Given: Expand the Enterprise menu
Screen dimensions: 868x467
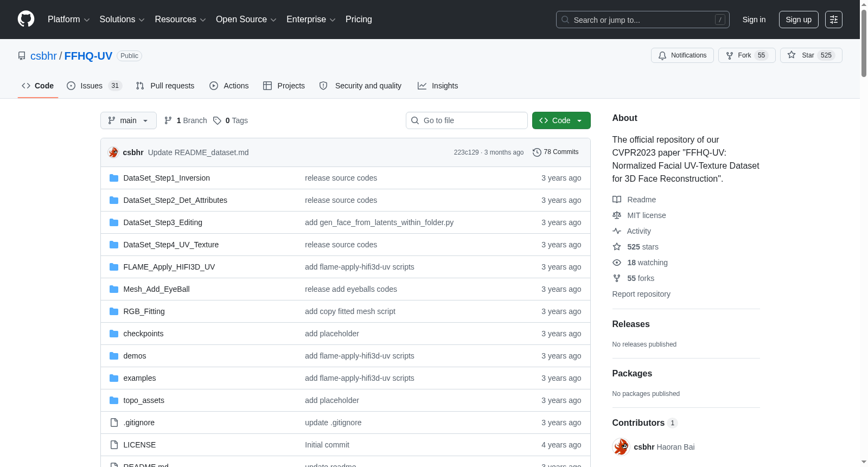Looking at the screenshot, I should pyautogui.click(x=311, y=20).
